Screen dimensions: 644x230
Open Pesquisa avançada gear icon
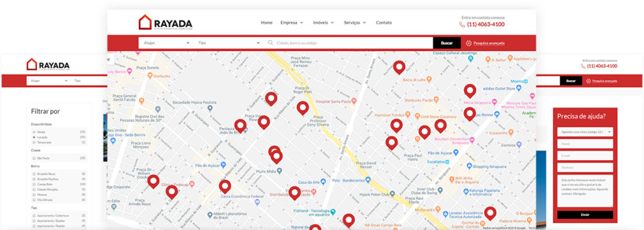coord(469,43)
